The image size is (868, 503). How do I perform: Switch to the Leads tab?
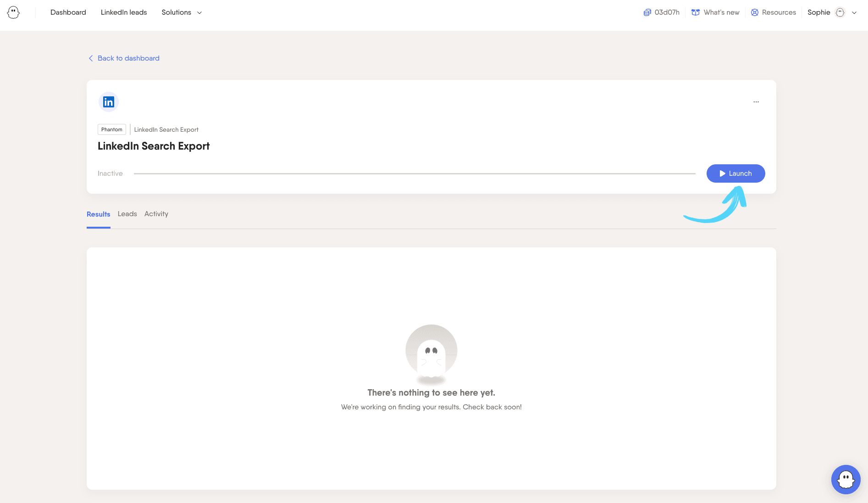pyautogui.click(x=127, y=214)
